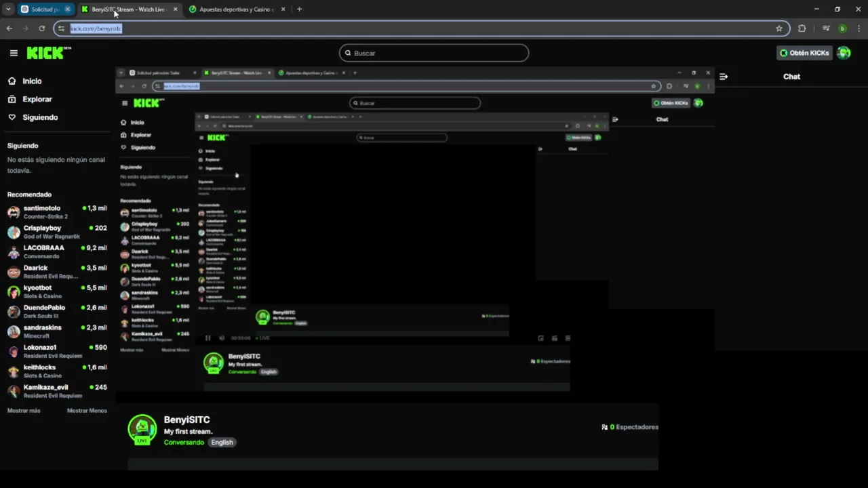Click LACOBRAAA's channel avatar
The height and width of the screenshot is (488, 868).
(14, 252)
